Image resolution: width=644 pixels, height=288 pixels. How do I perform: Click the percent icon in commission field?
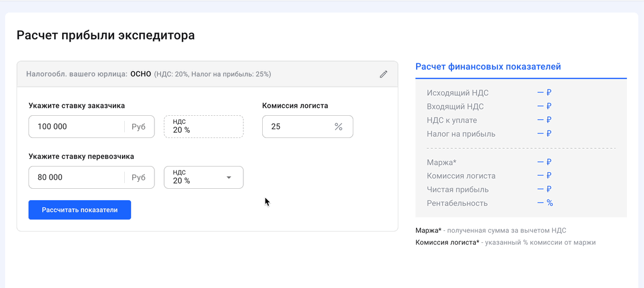point(339,127)
